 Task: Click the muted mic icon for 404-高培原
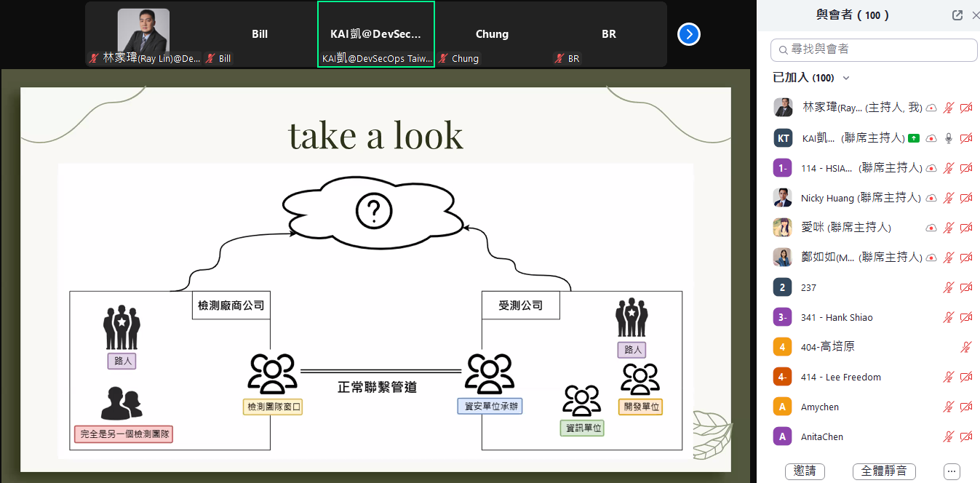tap(965, 348)
